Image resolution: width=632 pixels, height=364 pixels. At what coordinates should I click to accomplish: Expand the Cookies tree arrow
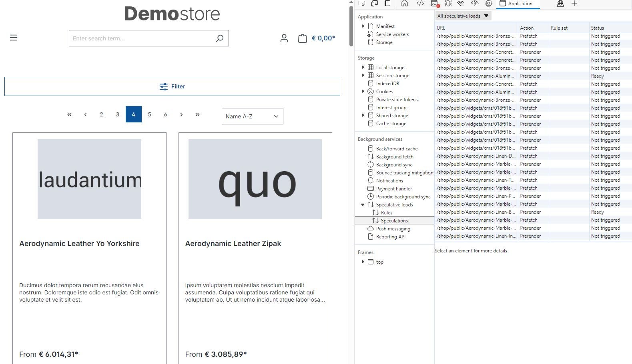pyautogui.click(x=363, y=91)
